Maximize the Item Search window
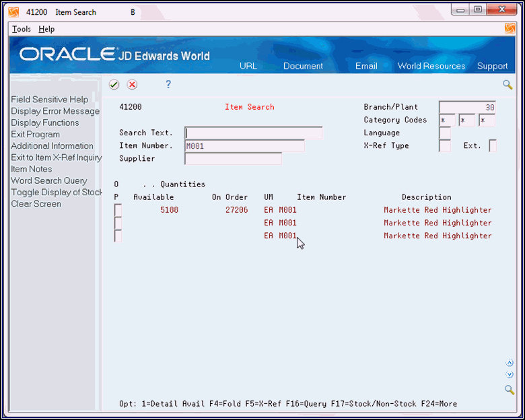The width and height of the screenshot is (525, 420). tap(478, 9)
